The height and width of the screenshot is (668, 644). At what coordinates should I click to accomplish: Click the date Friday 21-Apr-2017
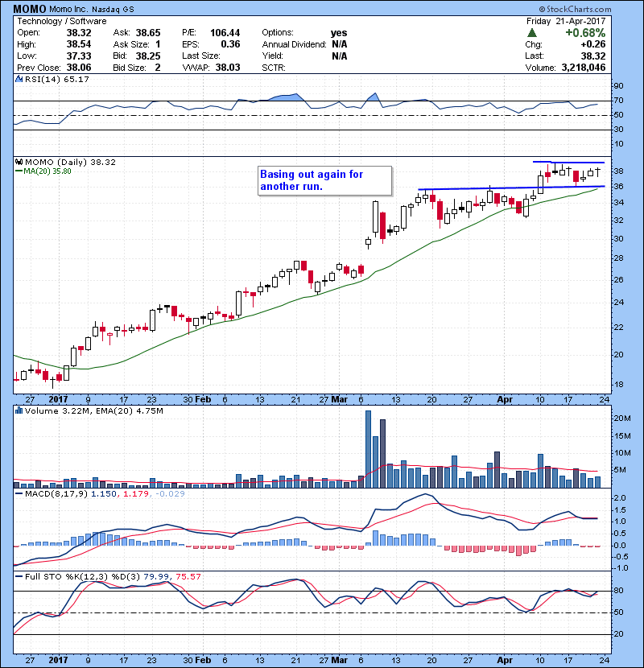566,21
